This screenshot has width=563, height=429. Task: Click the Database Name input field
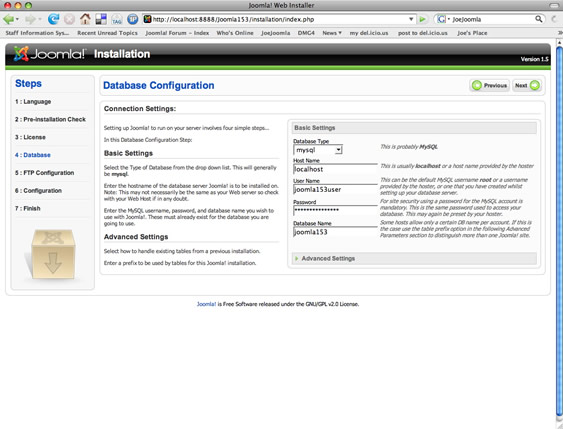point(335,232)
